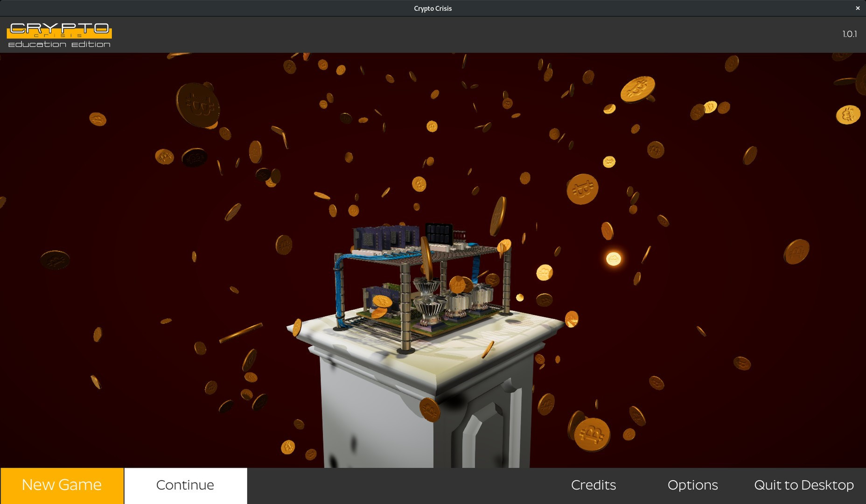Start a New Game
Screen dimensions: 866x504
tap(62, 485)
